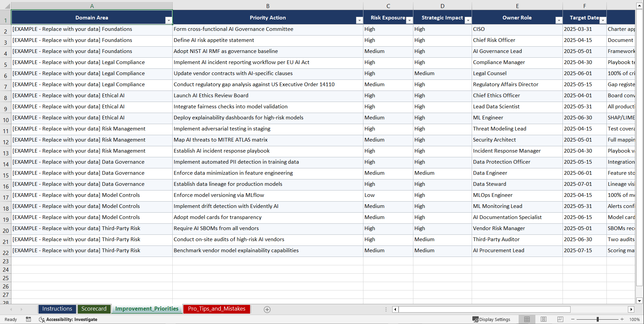Open the Pro_Tips_and_Mistakes sheet tab
Viewport: 644px width, 324px height.
coord(216,309)
